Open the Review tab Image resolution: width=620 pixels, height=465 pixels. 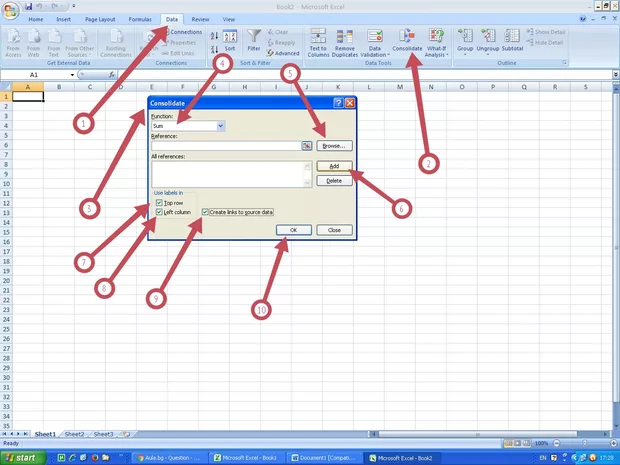[200, 19]
